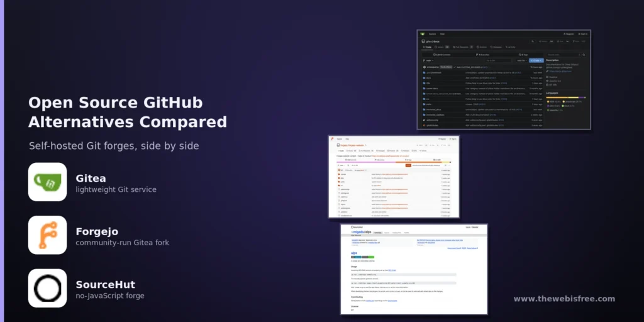The image size is (644, 322).
Task: Expand the main branch dropdown in the Gitea screenshot
Action: click(428, 60)
